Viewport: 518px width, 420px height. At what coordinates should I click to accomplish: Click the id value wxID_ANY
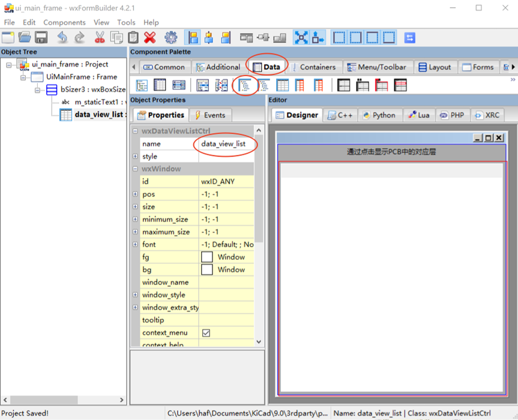coord(226,181)
